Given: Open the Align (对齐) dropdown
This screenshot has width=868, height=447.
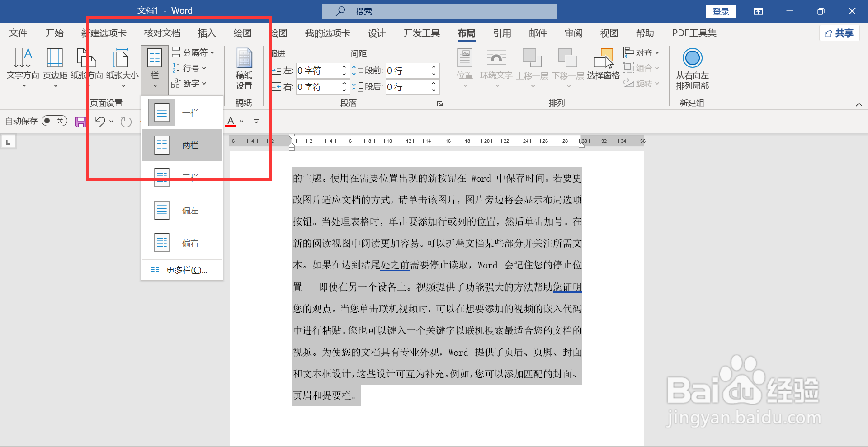Looking at the screenshot, I should [x=642, y=53].
